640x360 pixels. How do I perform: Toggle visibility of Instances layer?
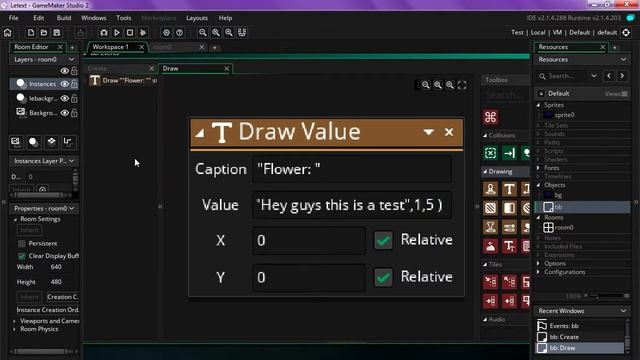coord(64,84)
